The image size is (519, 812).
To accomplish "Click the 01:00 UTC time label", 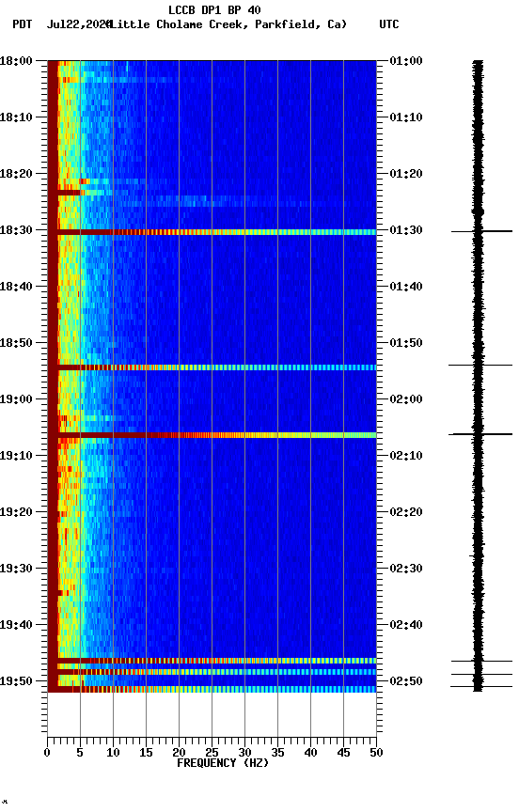I will click(x=406, y=61).
